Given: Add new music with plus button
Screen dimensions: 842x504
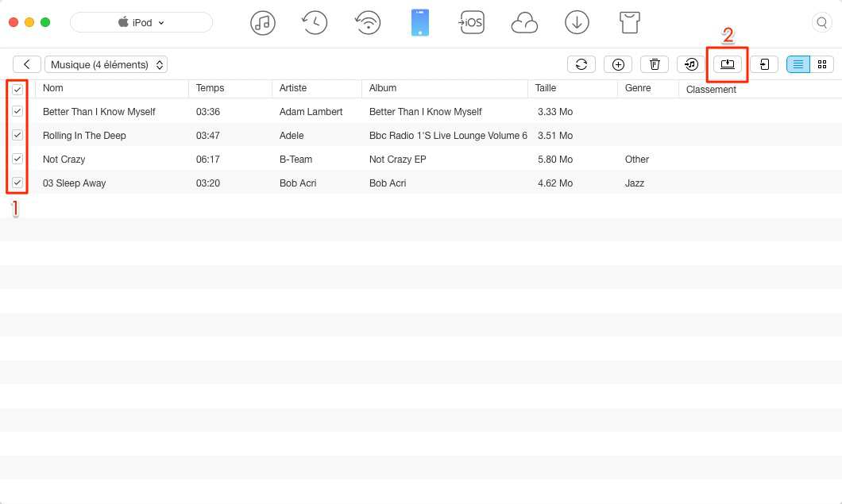Looking at the screenshot, I should 618,64.
